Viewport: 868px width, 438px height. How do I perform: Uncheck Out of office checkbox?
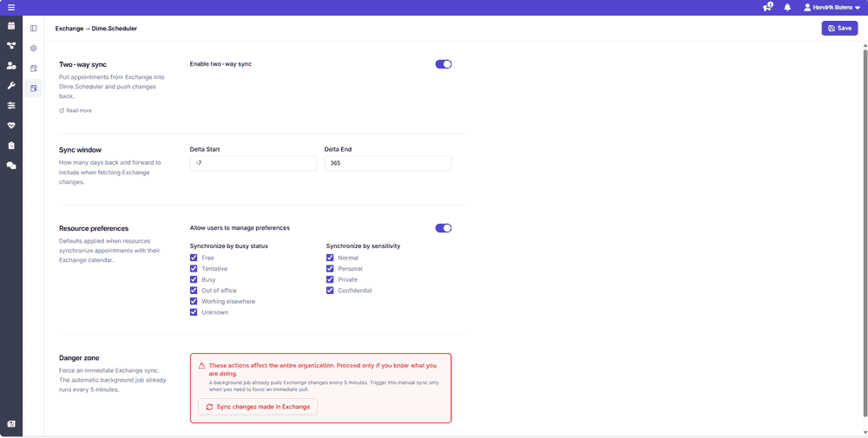click(x=194, y=291)
